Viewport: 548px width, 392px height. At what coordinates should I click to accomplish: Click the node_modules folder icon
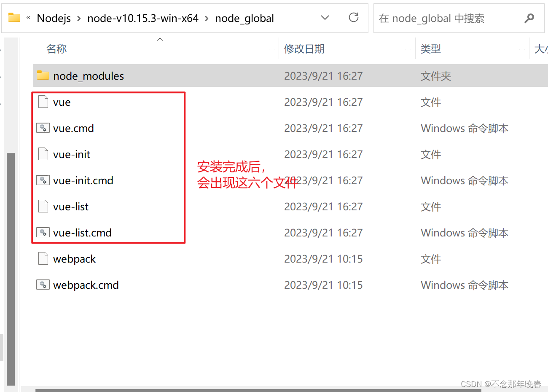click(x=43, y=75)
